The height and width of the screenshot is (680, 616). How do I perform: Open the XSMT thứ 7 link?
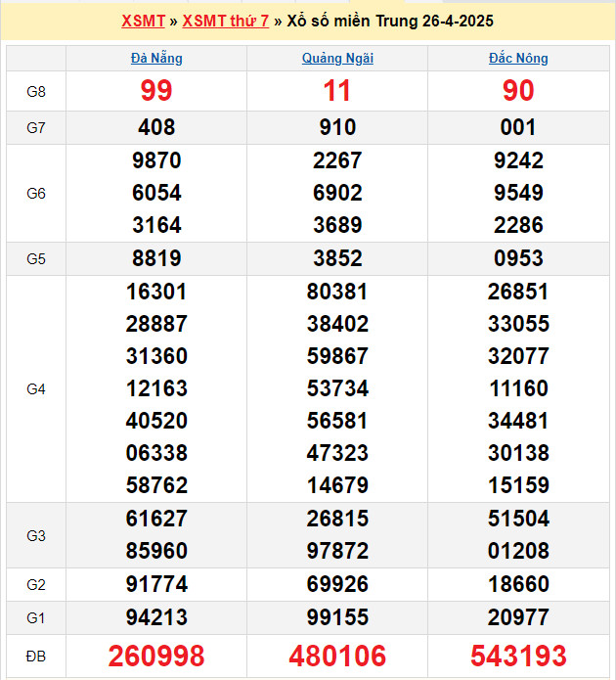click(226, 21)
